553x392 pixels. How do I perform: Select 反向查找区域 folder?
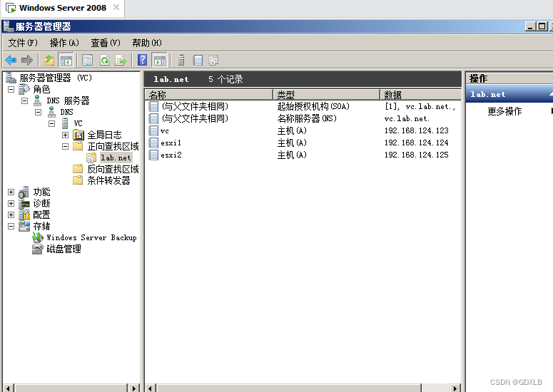(113, 169)
